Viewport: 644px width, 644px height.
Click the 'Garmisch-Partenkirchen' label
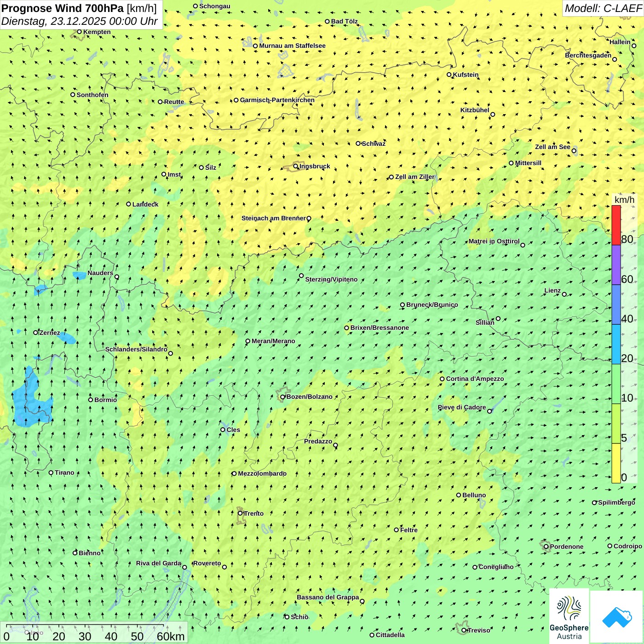[277, 100]
